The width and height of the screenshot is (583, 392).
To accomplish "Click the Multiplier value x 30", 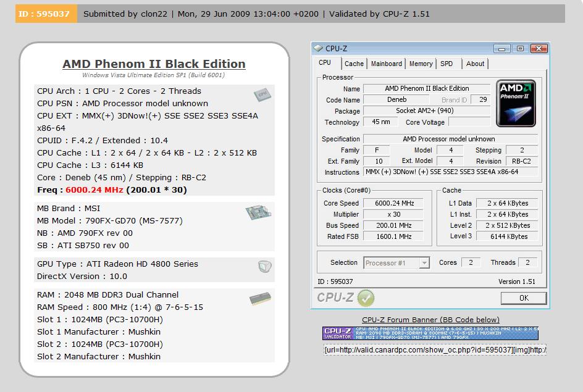I will pyautogui.click(x=393, y=214).
